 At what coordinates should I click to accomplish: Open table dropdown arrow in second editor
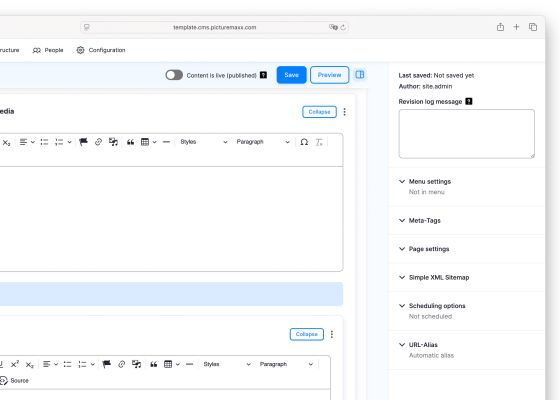(178, 364)
